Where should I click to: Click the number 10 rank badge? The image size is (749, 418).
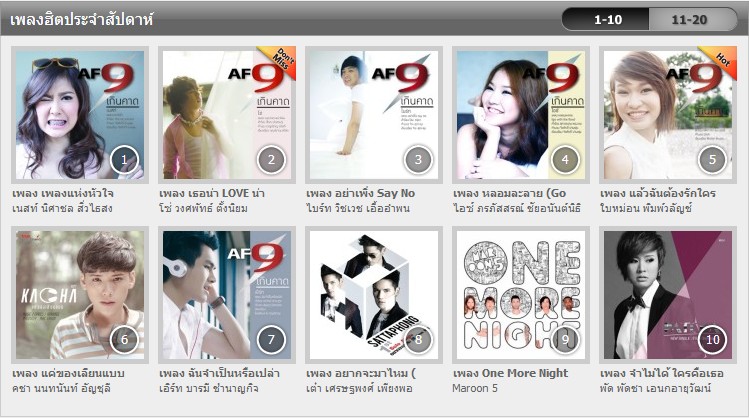click(712, 340)
